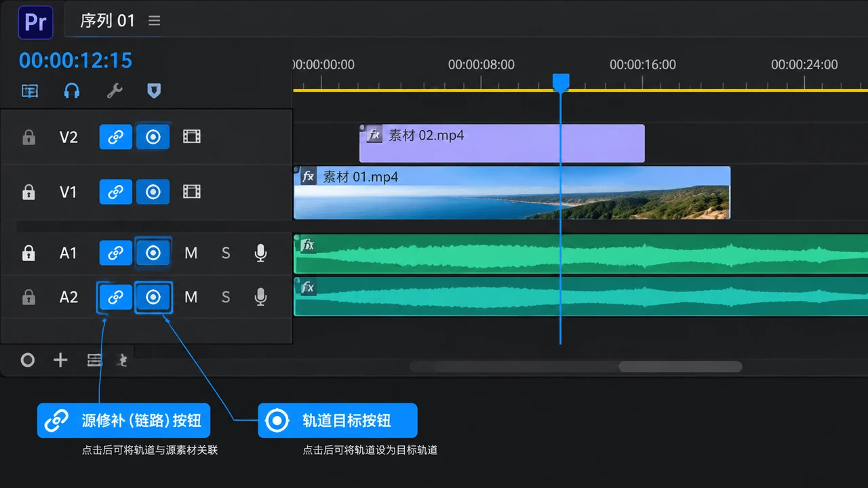Lock the A1 track
The height and width of the screenshot is (488, 868).
28,253
